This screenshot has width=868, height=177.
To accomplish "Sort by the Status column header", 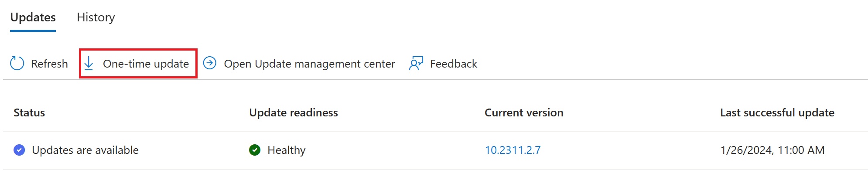I will [29, 112].
